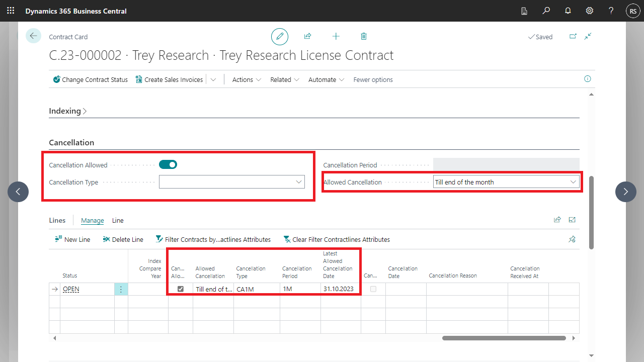Uncheck the line's Cancellation Allowed checkbox
The image size is (644, 362).
pyautogui.click(x=181, y=289)
